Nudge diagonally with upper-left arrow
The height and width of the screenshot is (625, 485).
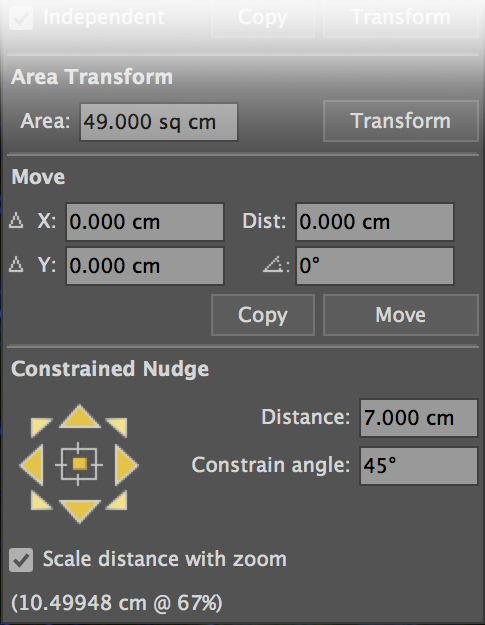(x=41, y=427)
